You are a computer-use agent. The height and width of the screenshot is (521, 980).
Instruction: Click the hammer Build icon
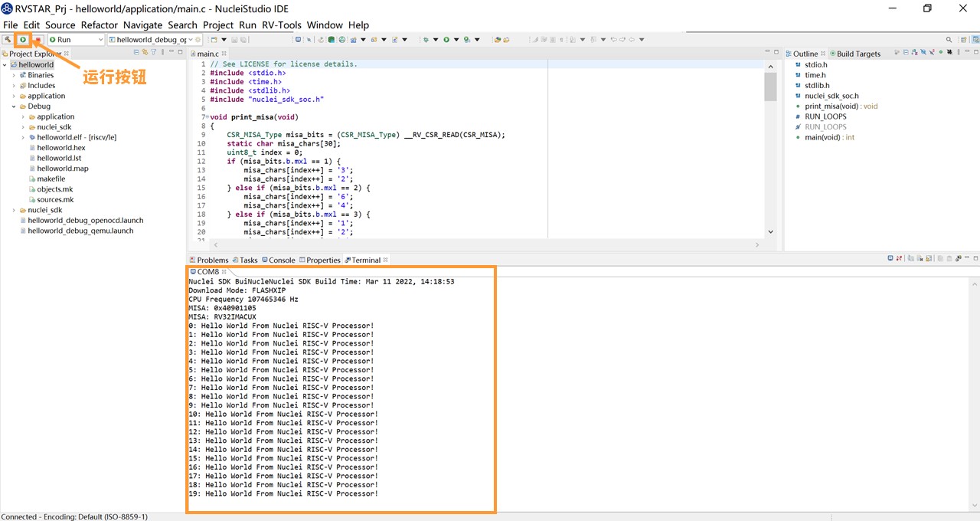point(8,39)
